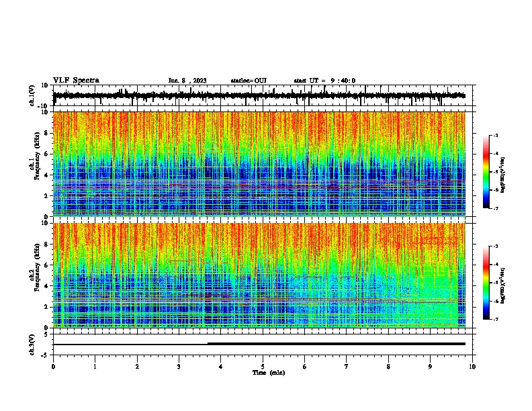532x411 pixels.
Task: Click the "8" kHz tick on ch.1 axis
Action: (x=47, y=133)
